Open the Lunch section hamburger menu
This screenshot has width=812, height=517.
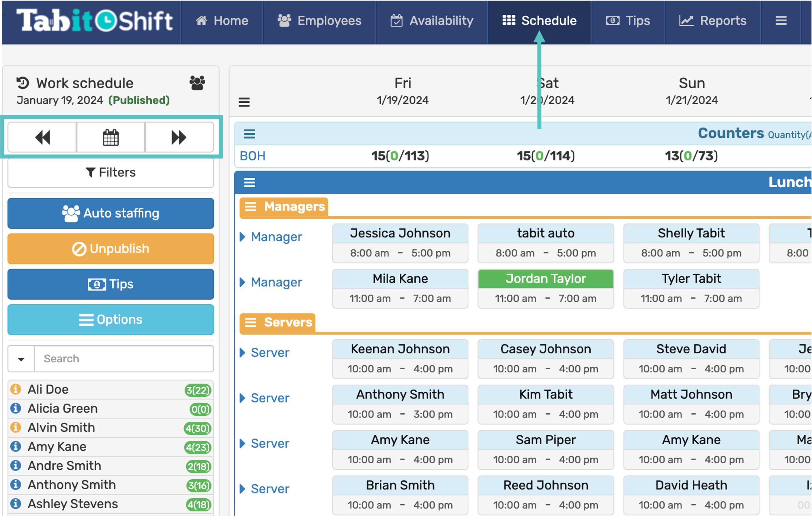point(250,182)
